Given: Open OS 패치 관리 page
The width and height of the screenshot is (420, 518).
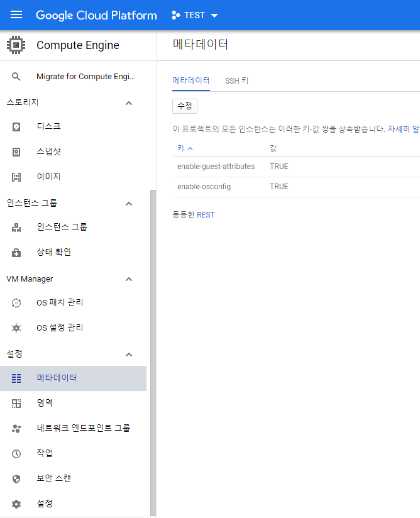Looking at the screenshot, I should (x=60, y=302).
